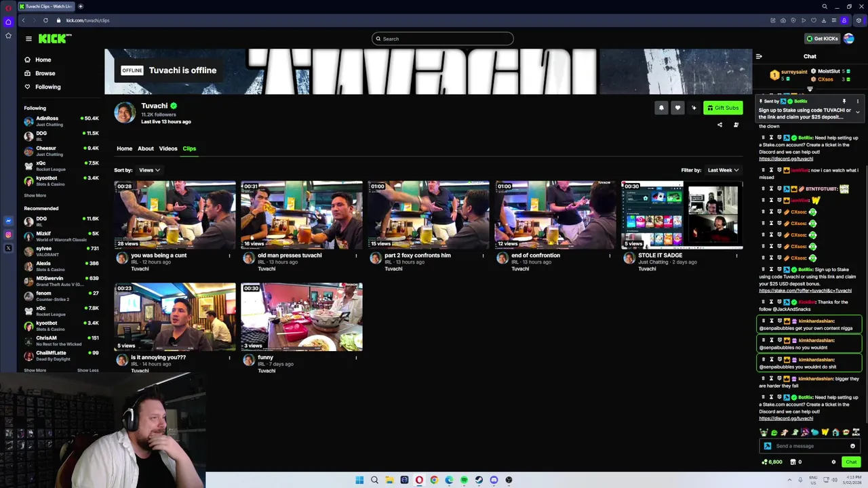The width and height of the screenshot is (868, 488).
Task: Switch to the channel Home tab
Action: point(124,148)
